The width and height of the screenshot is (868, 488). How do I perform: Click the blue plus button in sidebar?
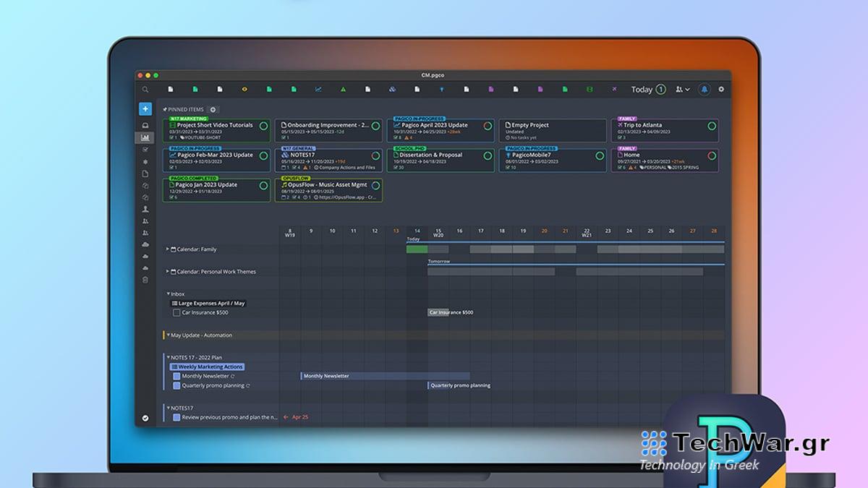point(145,109)
